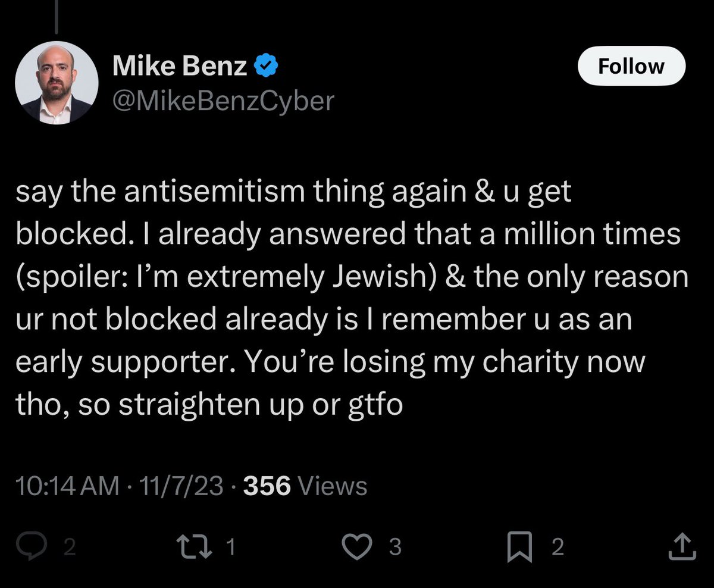Click the reply speech bubble icon

click(44, 546)
